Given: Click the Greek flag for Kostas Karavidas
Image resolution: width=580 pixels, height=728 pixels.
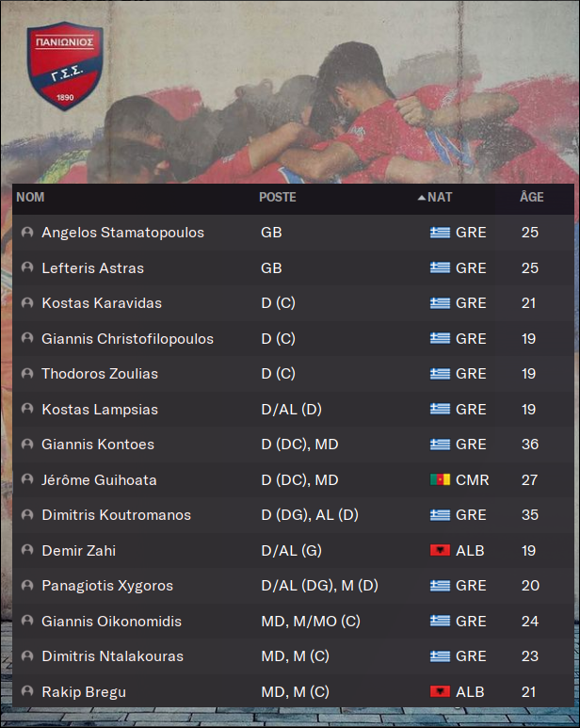Looking at the screenshot, I should tap(440, 303).
